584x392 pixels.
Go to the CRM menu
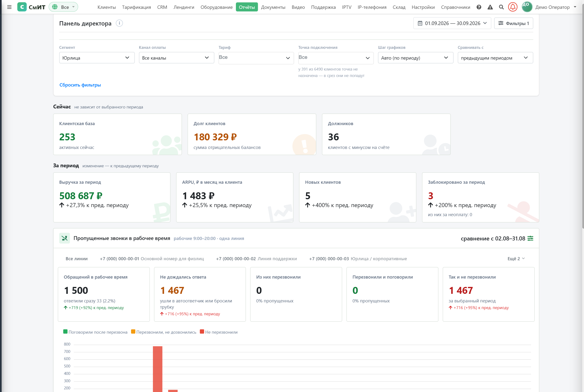click(x=162, y=7)
